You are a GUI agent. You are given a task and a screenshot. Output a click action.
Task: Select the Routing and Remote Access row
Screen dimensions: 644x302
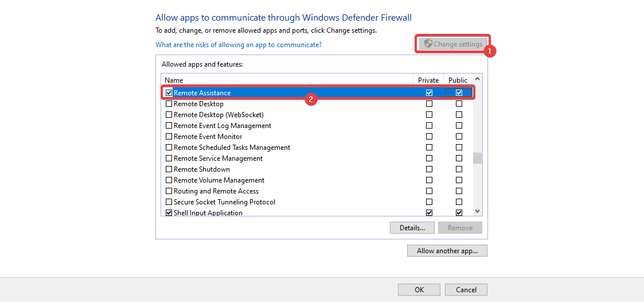[x=216, y=191]
